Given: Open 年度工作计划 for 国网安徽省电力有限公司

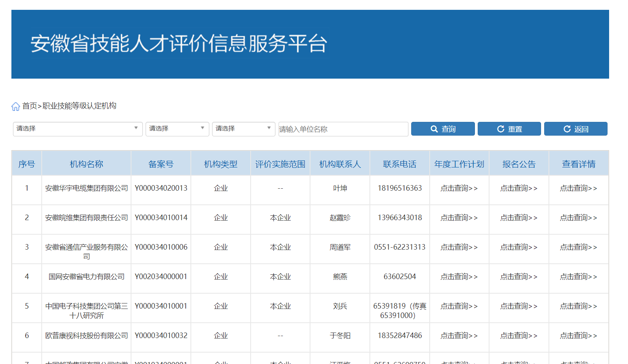Looking at the screenshot, I should pyautogui.click(x=459, y=277).
